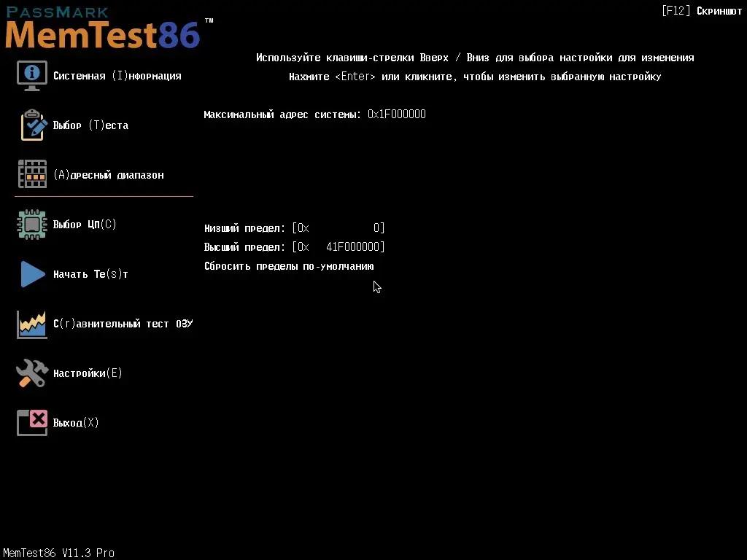This screenshot has width=747, height=560.
Task: Select the Выбор Теста clipboard icon
Action: pyautogui.click(x=31, y=125)
